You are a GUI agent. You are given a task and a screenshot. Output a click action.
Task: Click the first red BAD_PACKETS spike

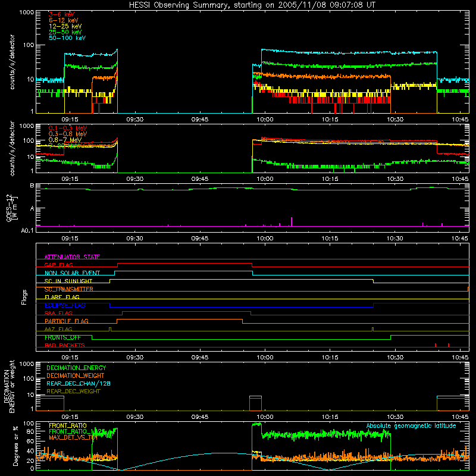pyautogui.click(x=436, y=345)
